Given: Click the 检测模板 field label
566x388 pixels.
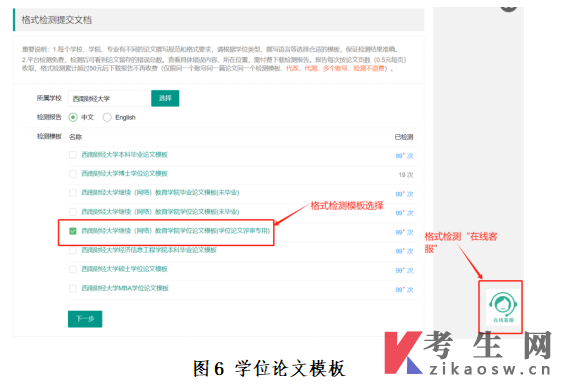Looking at the screenshot, I should [x=49, y=136].
